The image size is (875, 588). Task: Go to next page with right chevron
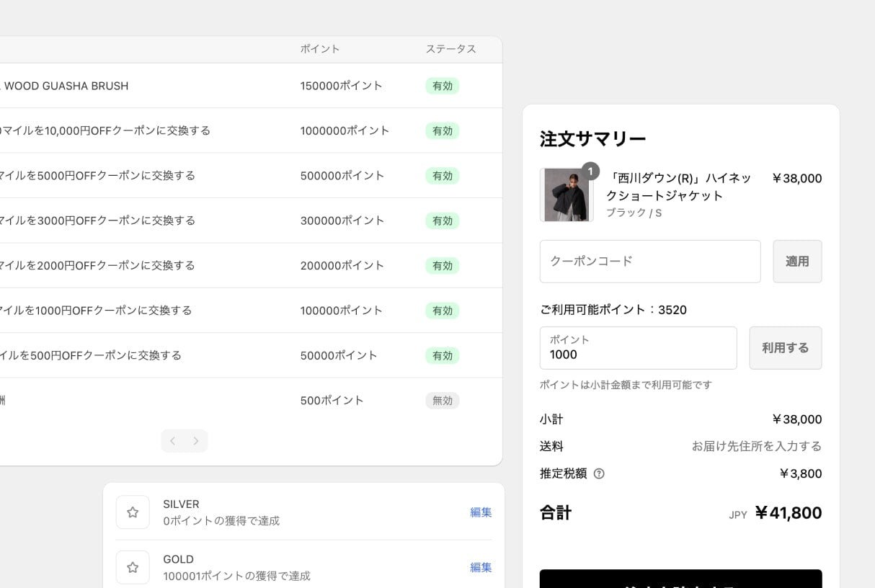click(x=195, y=441)
